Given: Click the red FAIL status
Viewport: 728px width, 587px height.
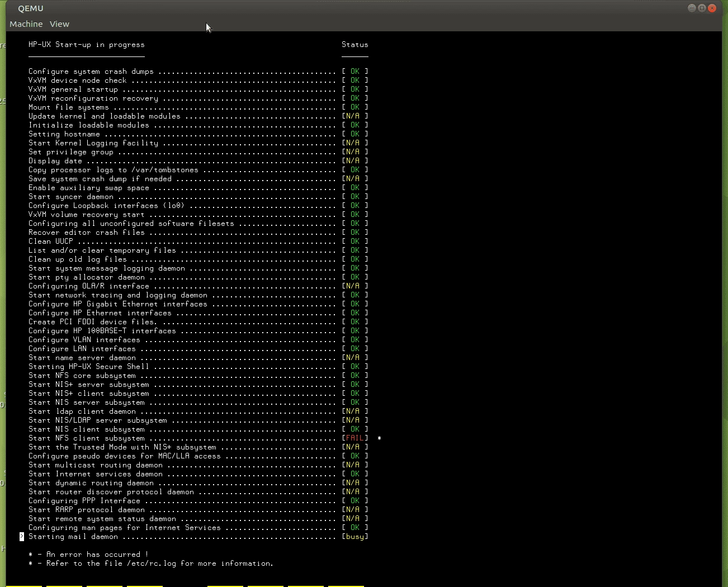Looking at the screenshot, I should click(x=355, y=438).
